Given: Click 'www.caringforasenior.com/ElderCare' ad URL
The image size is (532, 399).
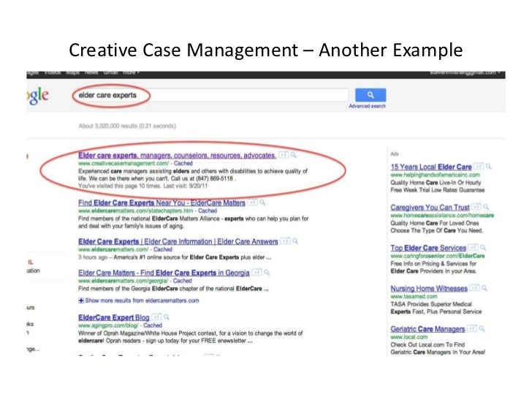Looking at the screenshot, I should pyautogui.click(x=438, y=256).
